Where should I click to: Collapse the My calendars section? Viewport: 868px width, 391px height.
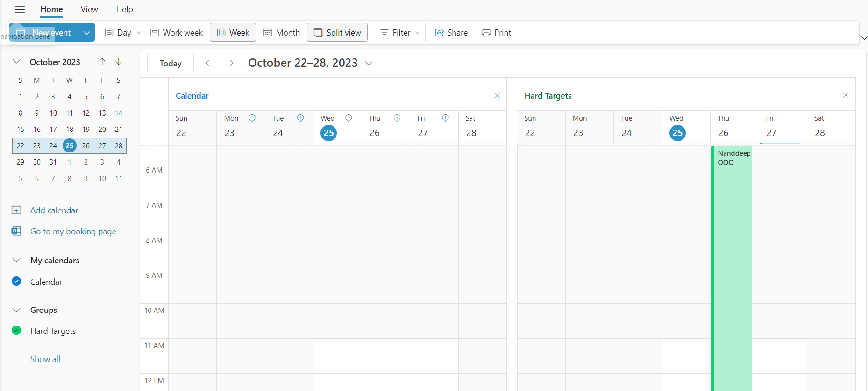click(x=16, y=260)
